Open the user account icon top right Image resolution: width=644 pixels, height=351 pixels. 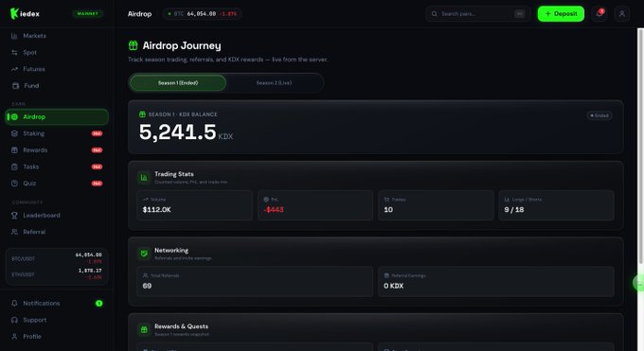pos(622,13)
